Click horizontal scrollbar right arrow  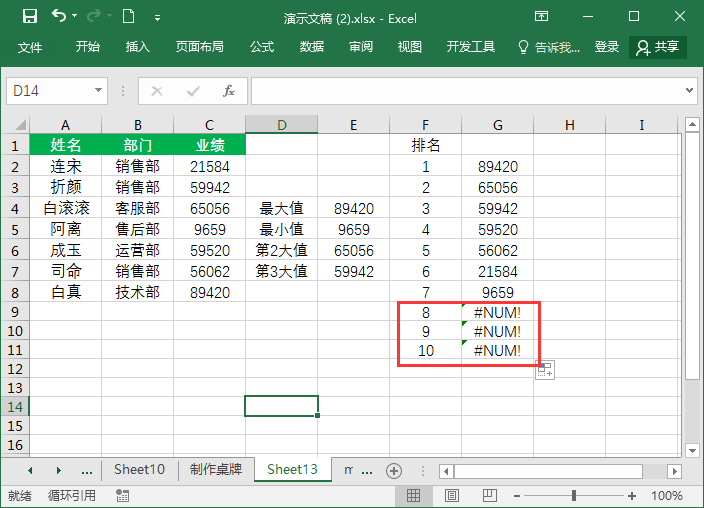coord(674,471)
